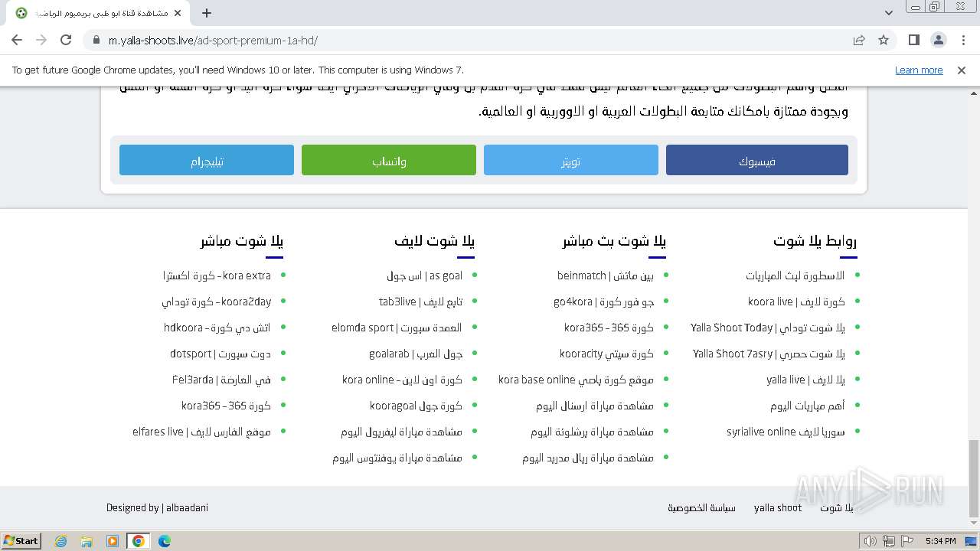Show the 5:34 PM clock calendar

click(x=940, y=541)
